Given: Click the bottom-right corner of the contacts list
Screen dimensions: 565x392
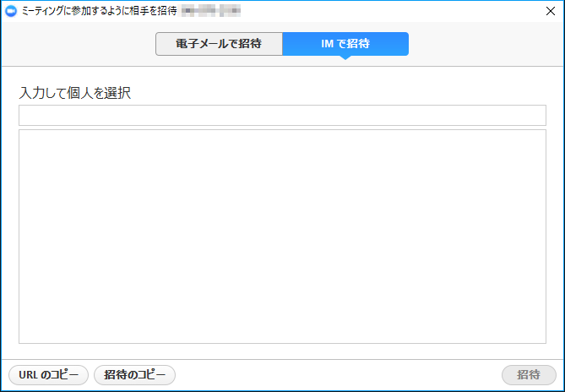Looking at the screenshot, I should (542, 340).
